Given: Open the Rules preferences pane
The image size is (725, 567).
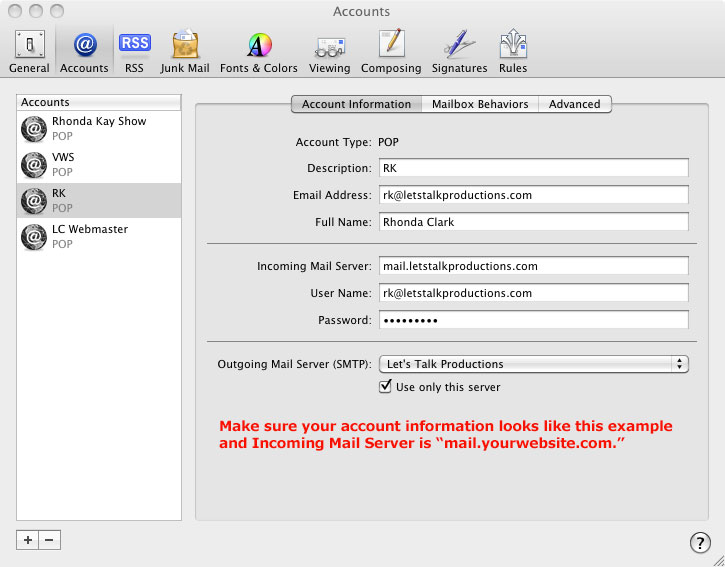Looking at the screenshot, I should click(x=513, y=51).
